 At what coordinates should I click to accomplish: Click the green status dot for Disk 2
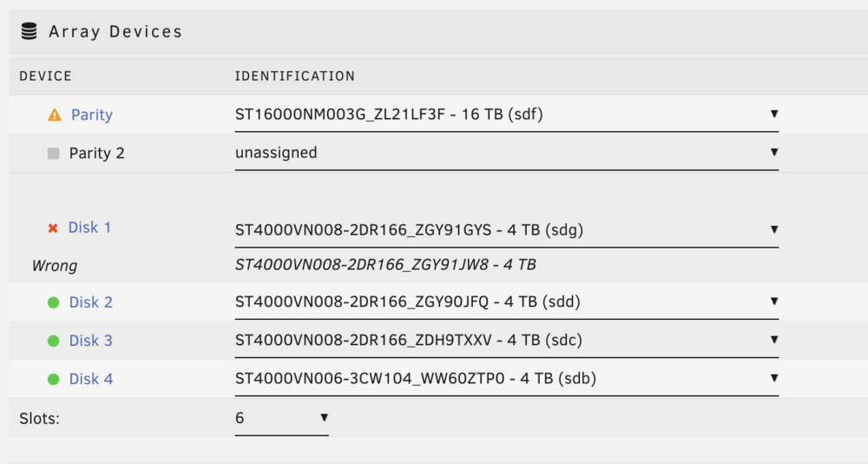click(53, 302)
